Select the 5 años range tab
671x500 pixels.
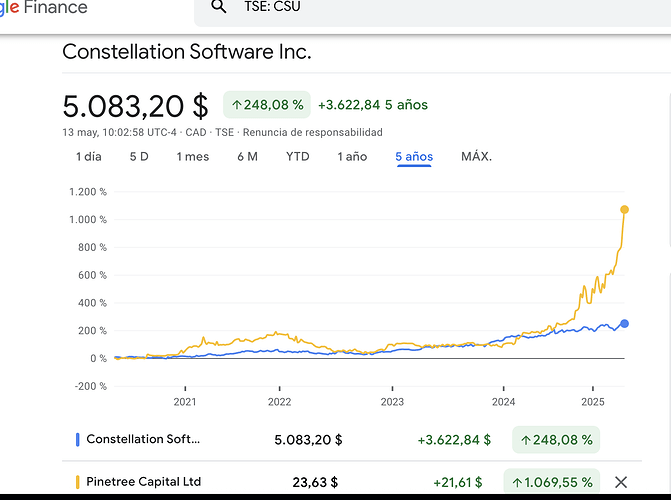point(414,157)
